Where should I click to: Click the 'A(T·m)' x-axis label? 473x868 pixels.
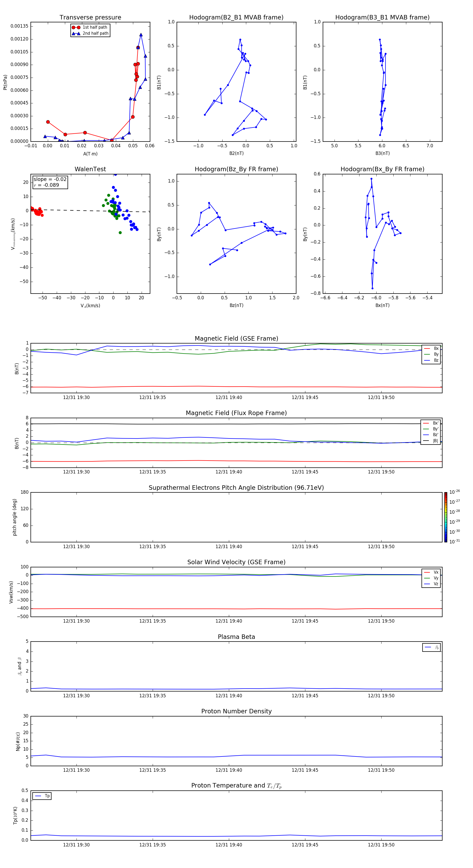tap(90, 154)
